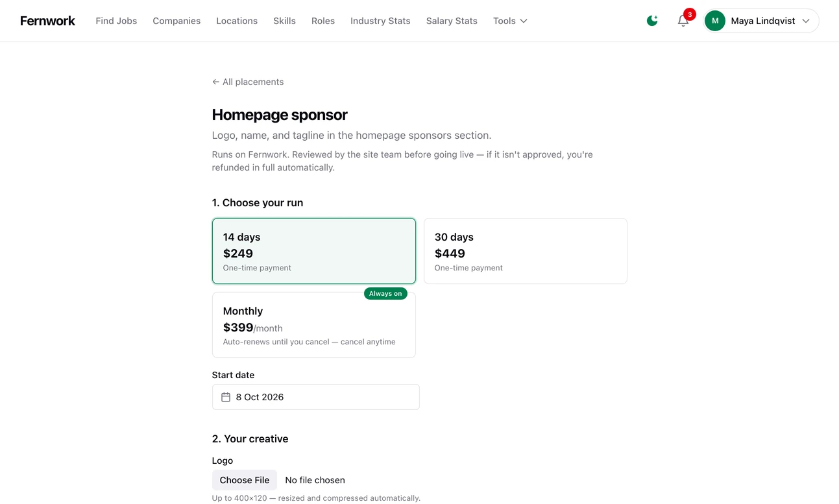Screen dimensions: 839x504
Task: Click the $449 price text
Action: click(450, 254)
